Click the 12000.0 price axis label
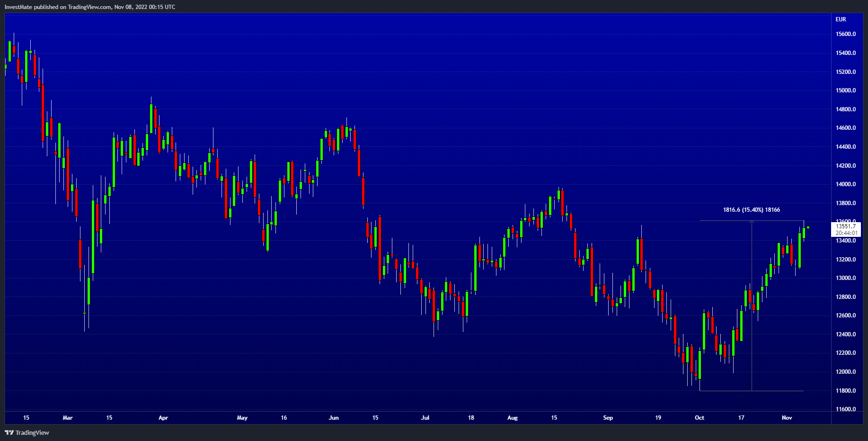Image resolution: width=868 pixels, height=441 pixels. pos(846,372)
